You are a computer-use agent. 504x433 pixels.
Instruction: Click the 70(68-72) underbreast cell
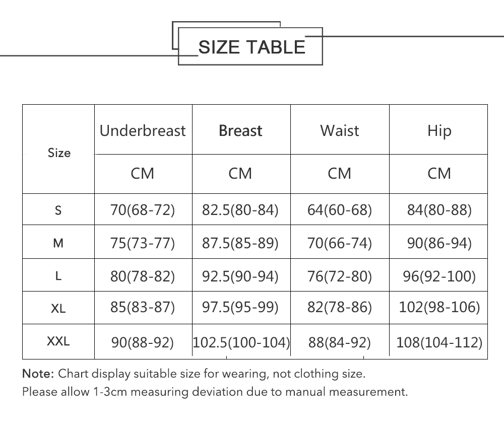(143, 210)
